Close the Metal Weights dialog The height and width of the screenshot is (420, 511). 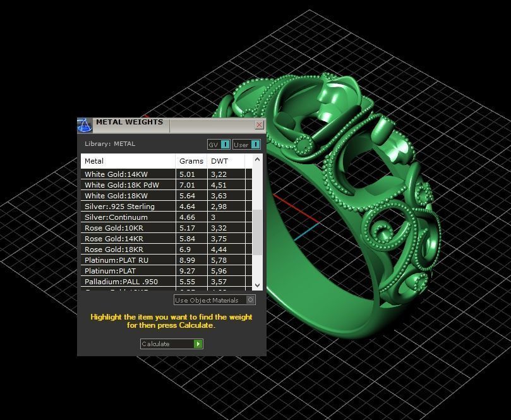[x=259, y=125]
